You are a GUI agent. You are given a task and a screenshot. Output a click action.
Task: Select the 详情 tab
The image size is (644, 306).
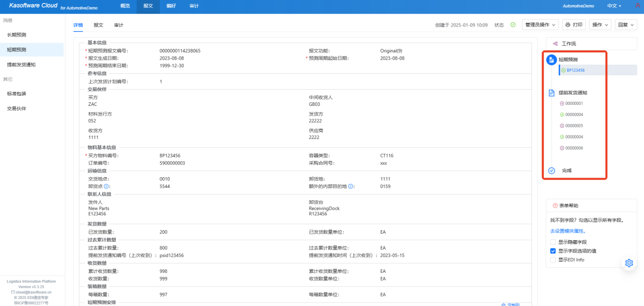coord(78,25)
